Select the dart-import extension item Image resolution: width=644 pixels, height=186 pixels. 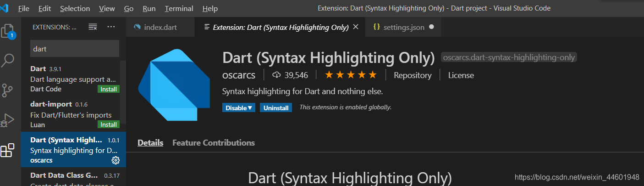[x=73, y=114]
